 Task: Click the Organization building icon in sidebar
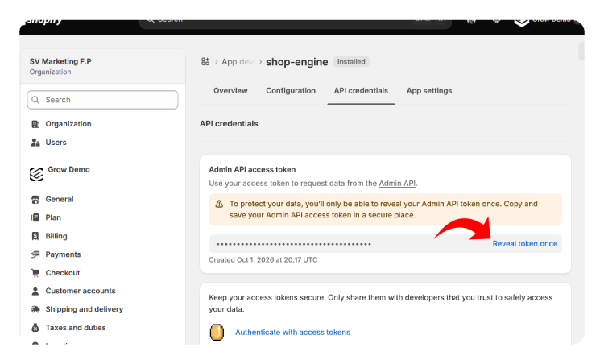35,124
